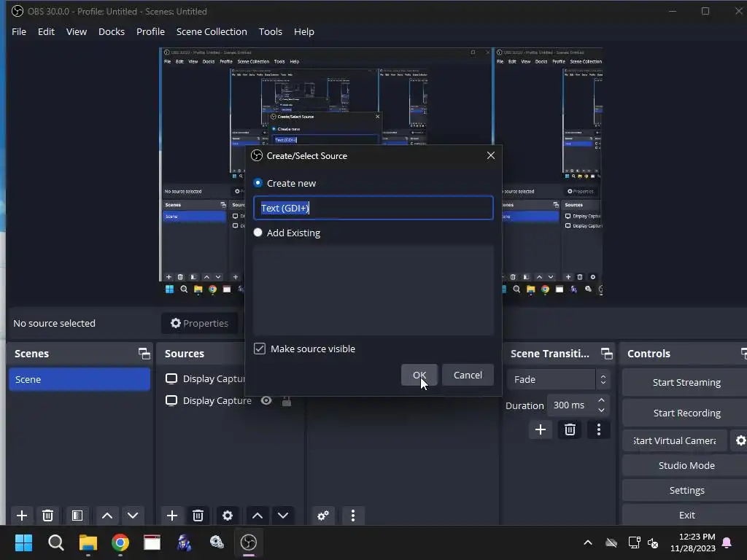Open Properties button in source toolbar

(x=200, y=323)
